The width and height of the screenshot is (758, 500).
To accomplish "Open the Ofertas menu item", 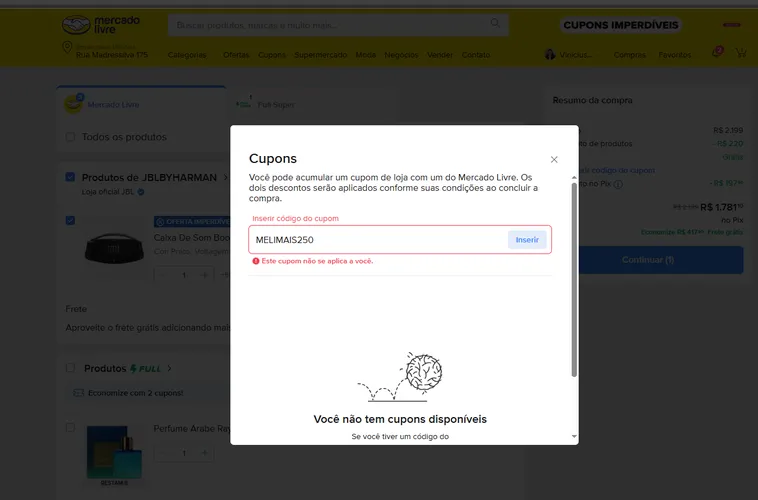I will pyautogui.click(x=236, y=55).
